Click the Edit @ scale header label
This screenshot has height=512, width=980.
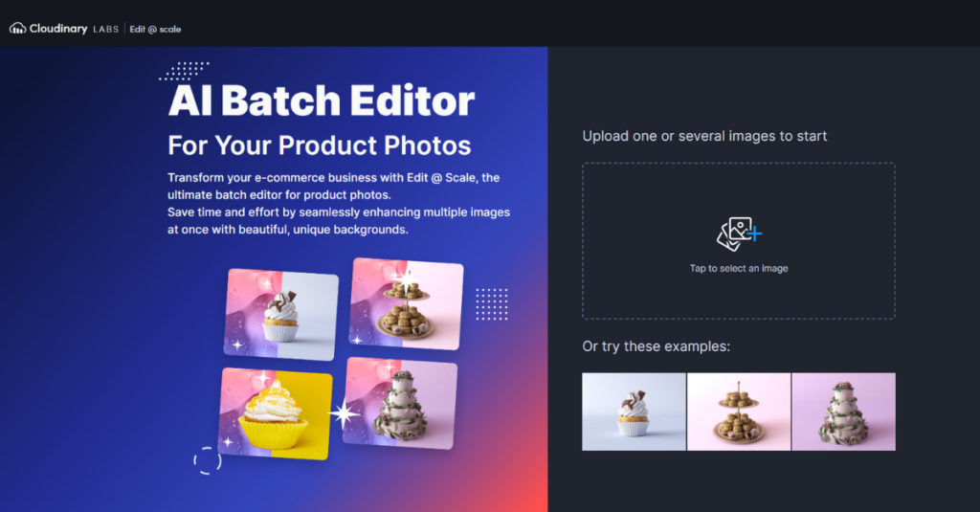point(155,30)
